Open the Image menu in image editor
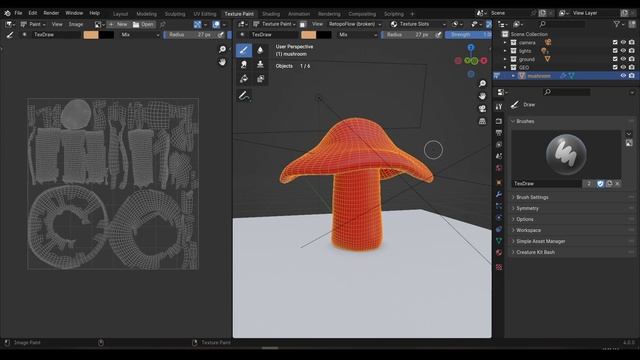This screenshot has height=360, width=640. tap(76, 24)
